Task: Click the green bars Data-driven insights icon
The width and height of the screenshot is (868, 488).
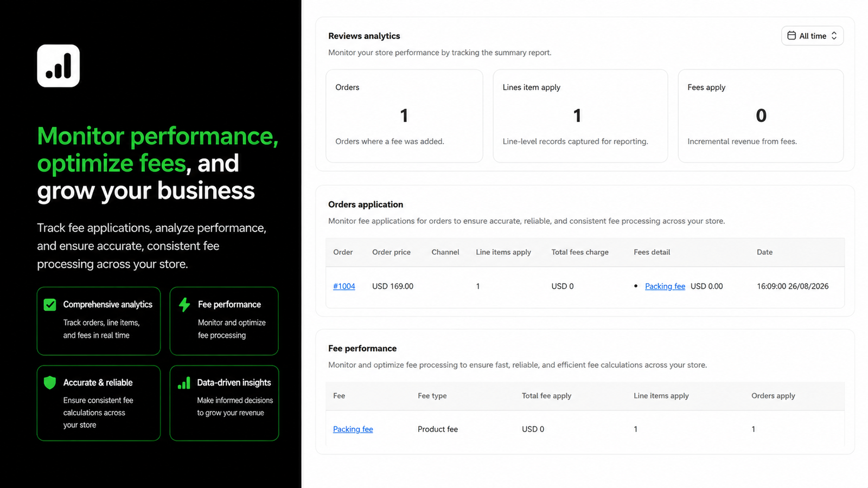Action: point(184,383)
